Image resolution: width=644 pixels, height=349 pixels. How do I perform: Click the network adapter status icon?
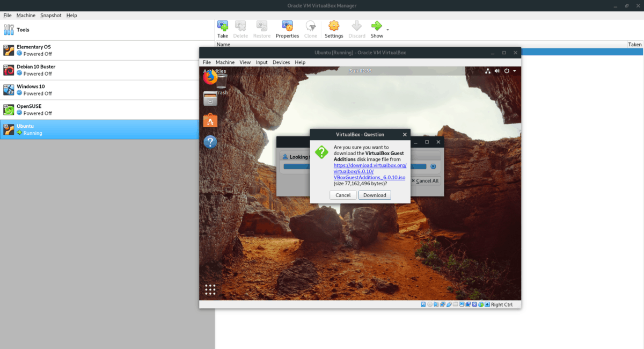click(442, 304)
